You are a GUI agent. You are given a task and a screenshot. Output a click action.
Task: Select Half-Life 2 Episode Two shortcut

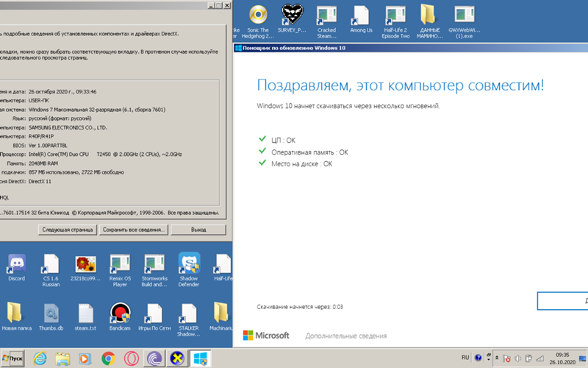tap(395, 22)
